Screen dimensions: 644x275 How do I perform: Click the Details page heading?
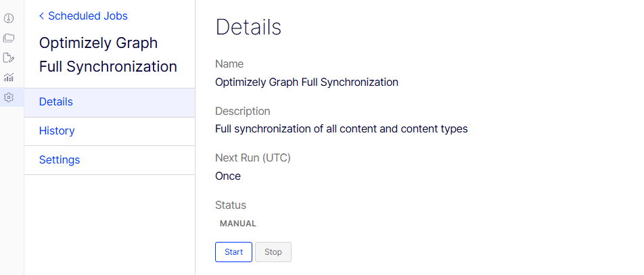[x=248, y=28]
